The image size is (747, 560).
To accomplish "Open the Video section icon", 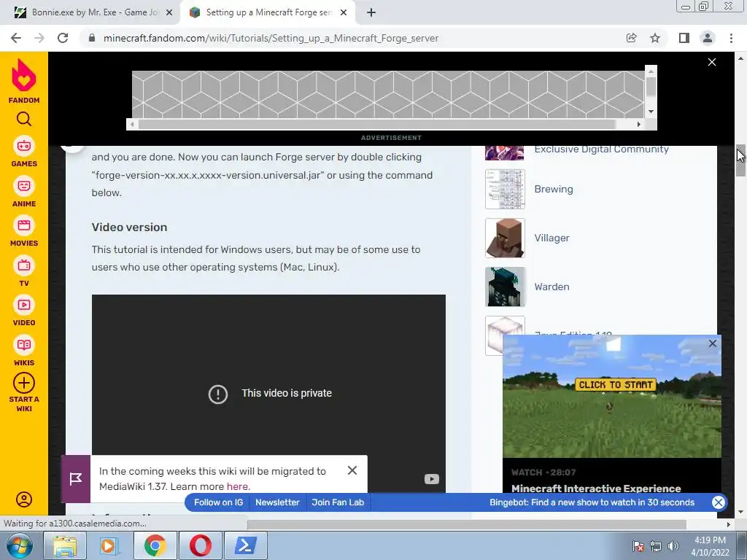I will [24, 305].
